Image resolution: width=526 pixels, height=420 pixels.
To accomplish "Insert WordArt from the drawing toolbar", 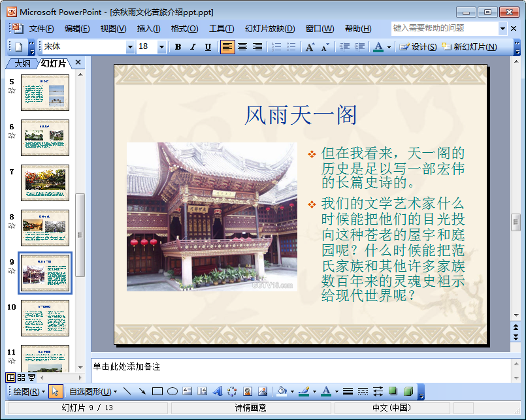I will pyautogui.click(x=218, y=392).
